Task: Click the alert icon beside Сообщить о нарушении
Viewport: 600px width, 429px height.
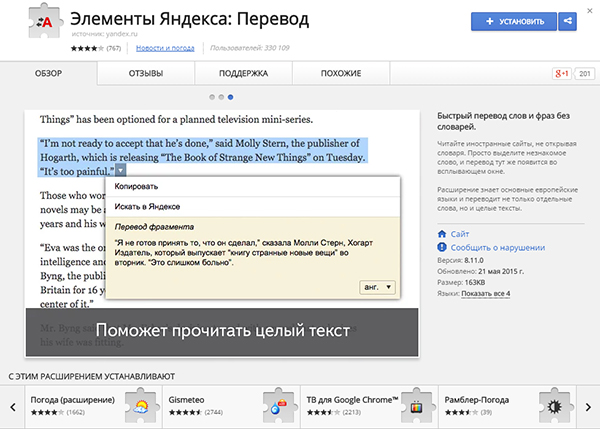Action: pos(442,247)
